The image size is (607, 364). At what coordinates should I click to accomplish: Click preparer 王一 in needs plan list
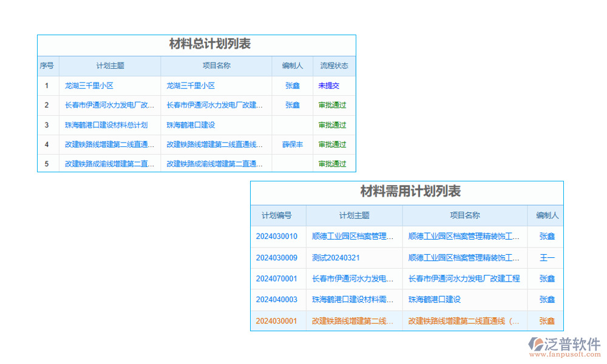[546, 257]
